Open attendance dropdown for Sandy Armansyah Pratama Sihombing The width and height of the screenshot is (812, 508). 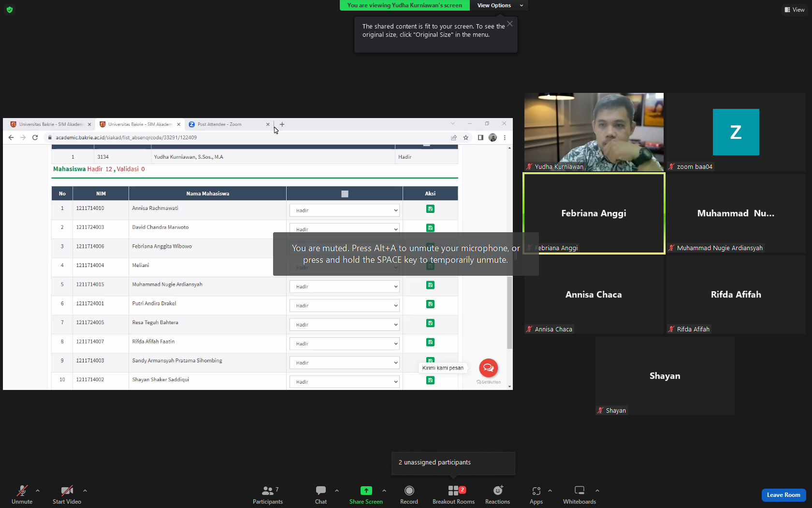tap(345, 362)
